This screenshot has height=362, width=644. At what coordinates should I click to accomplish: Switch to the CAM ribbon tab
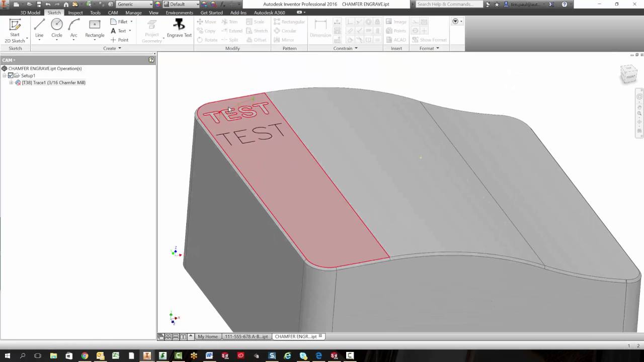[x=113, y=13]
